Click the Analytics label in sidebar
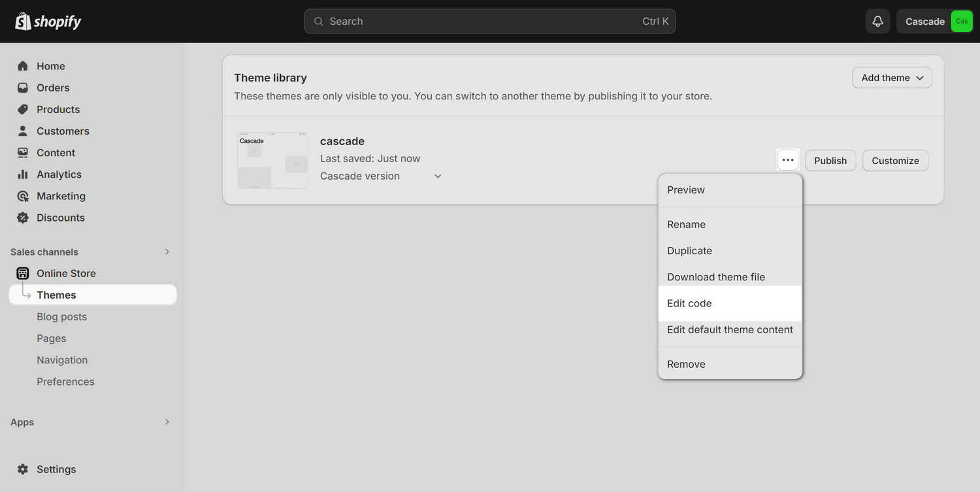The image size is (980, 492). coord(59,174)
